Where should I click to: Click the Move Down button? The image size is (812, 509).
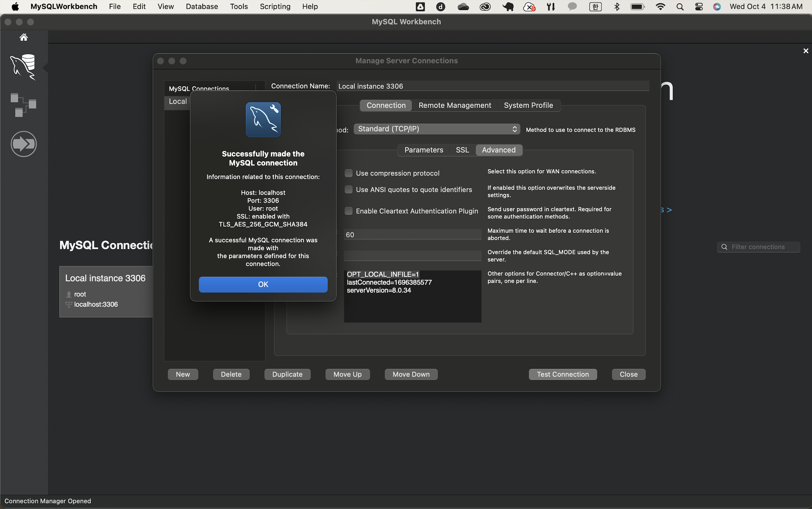point(411,374)
